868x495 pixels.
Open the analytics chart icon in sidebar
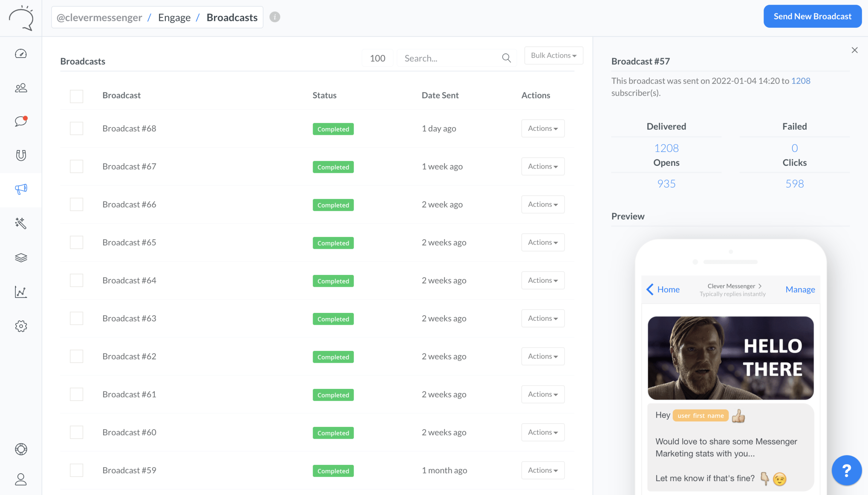(21, 292)
